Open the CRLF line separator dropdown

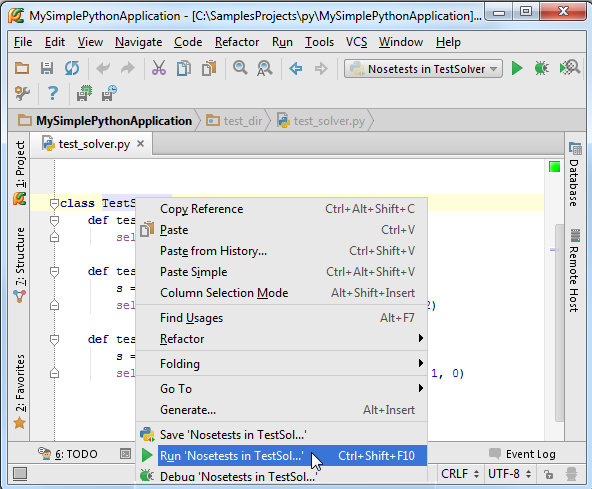click(x=460, y=474)
